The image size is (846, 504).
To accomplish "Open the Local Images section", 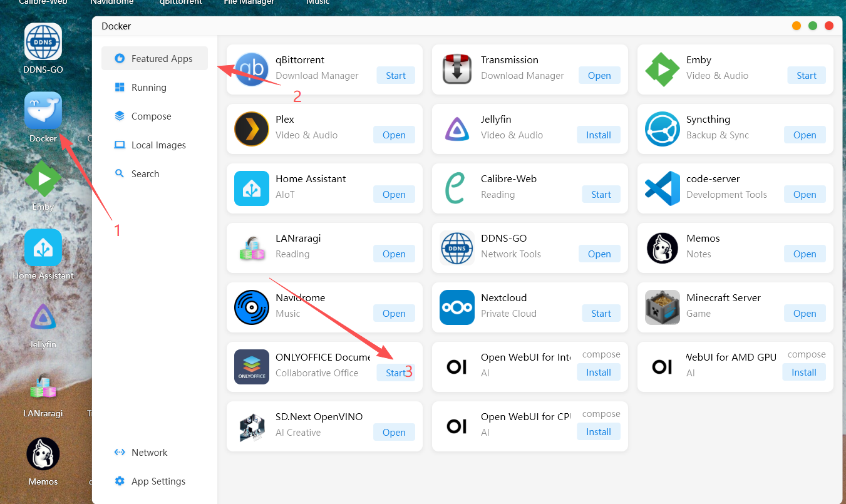I will [x=155, y=145].
